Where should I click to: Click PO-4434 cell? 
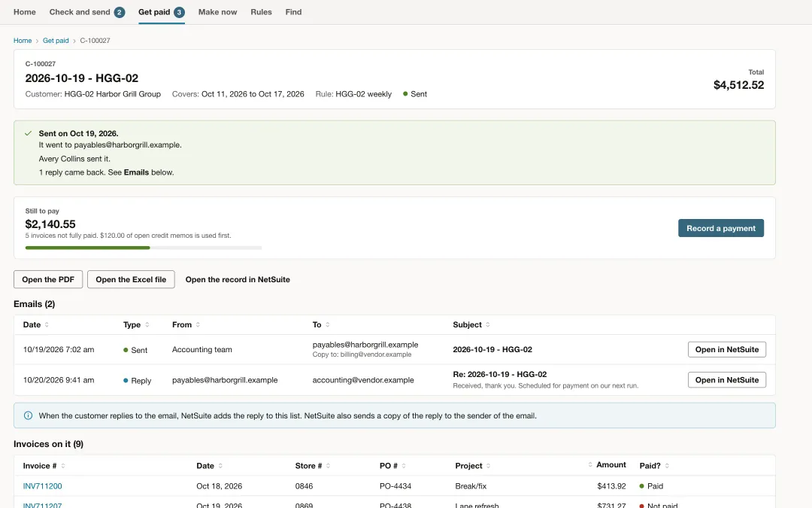pos(395,486)
